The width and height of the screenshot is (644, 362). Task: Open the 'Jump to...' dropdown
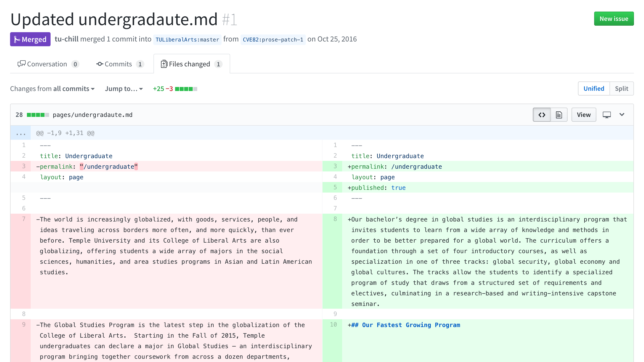[x=124, y=88]
